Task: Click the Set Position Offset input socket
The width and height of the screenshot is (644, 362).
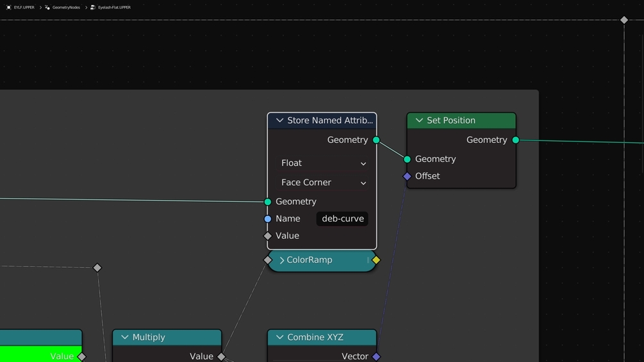Action: [407, 176]
